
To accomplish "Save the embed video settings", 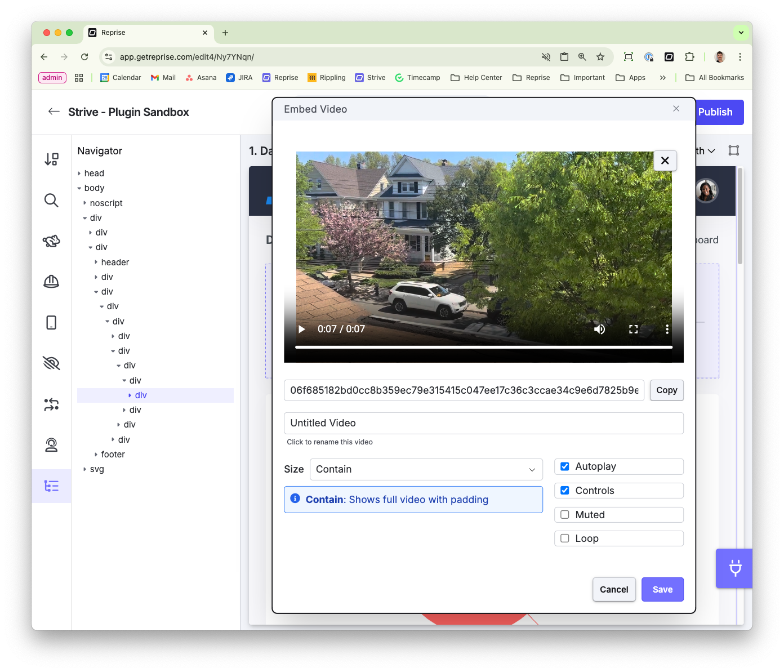I will point(662,589).
